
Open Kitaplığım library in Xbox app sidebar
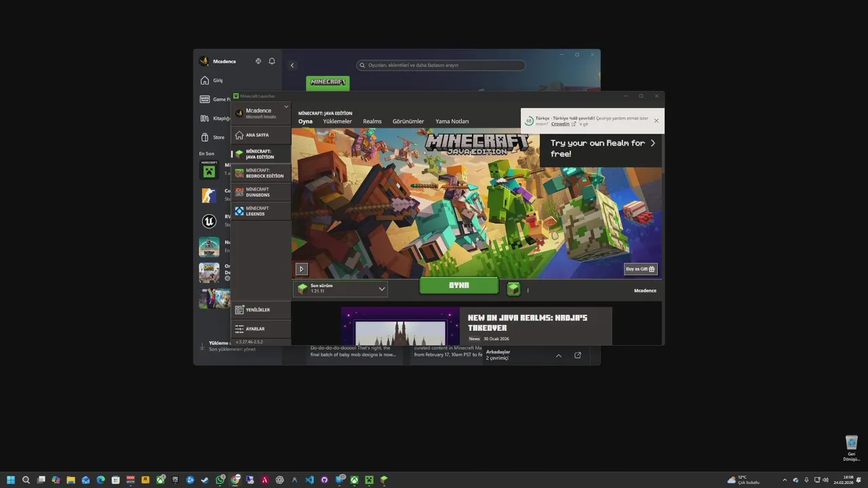click(x=214, y=118)
